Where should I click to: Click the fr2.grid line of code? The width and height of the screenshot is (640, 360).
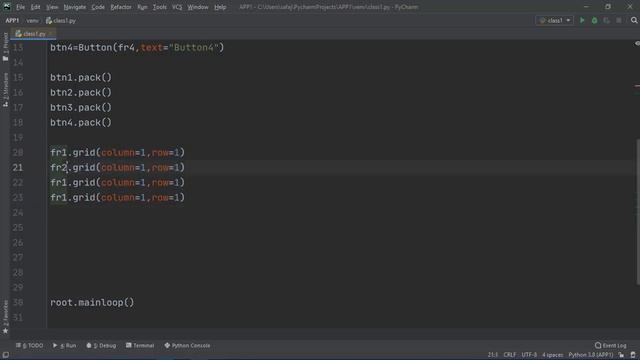click(x=118, y=168)
